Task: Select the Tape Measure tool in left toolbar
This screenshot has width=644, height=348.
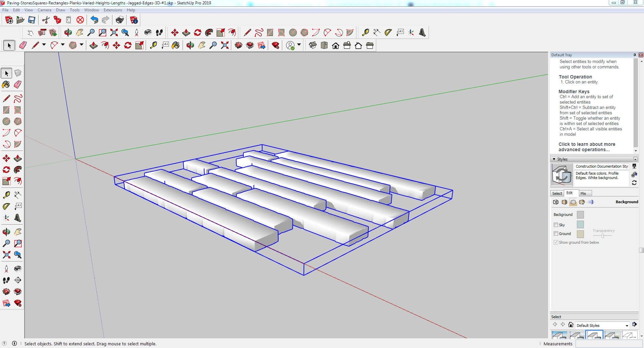Action: coord(6,195)
